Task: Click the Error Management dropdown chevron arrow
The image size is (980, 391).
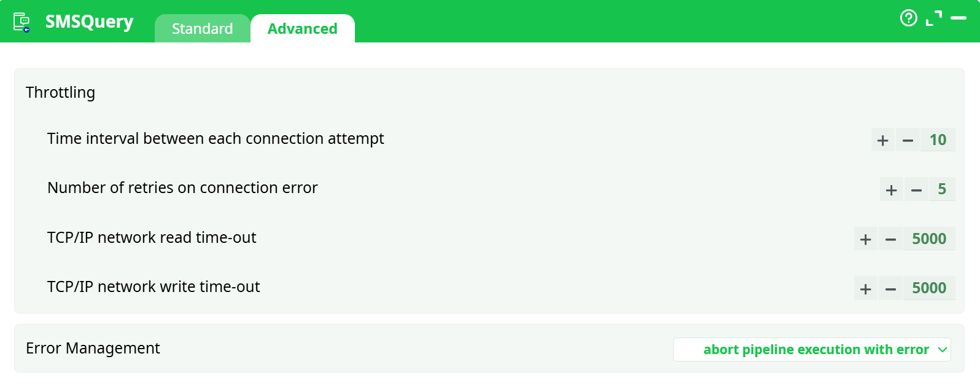Action: [943, 350]
